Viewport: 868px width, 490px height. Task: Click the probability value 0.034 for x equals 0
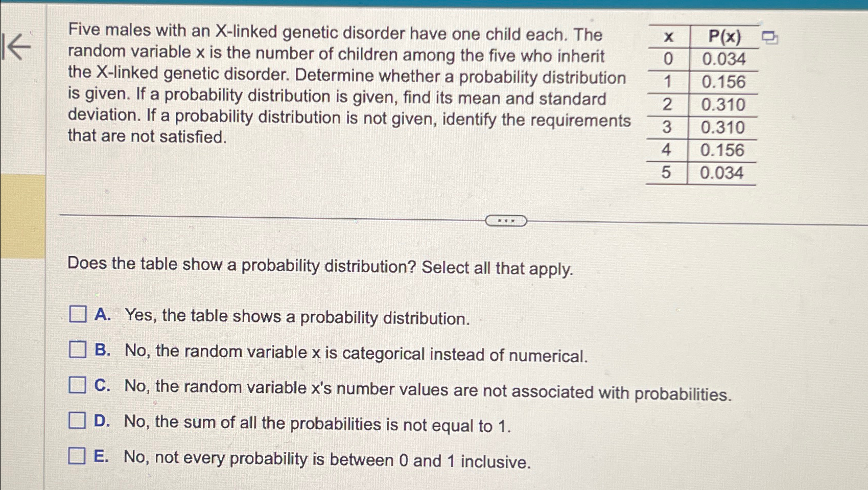coord(723,60)
